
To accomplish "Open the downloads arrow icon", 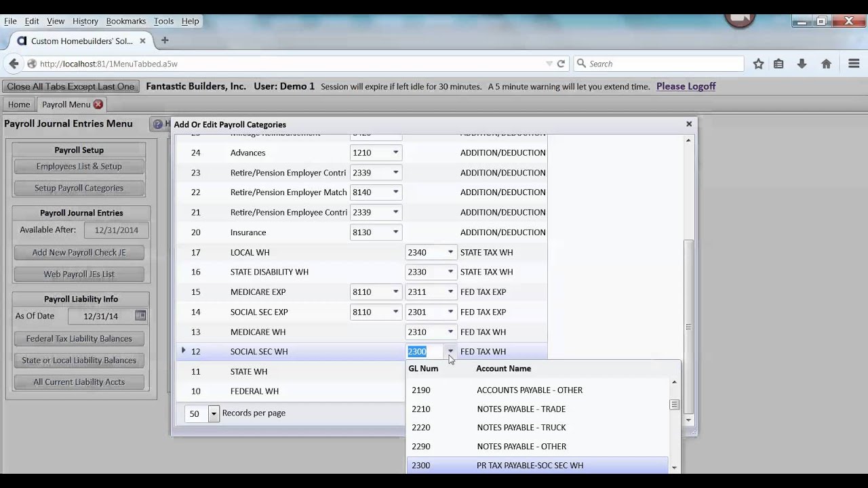I will pos(802,64).
